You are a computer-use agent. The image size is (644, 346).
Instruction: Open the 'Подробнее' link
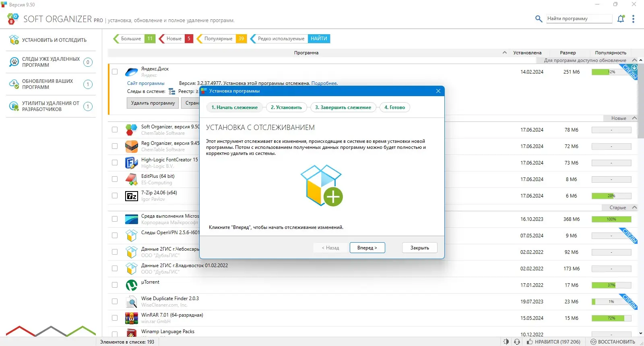tap(324, 83)
